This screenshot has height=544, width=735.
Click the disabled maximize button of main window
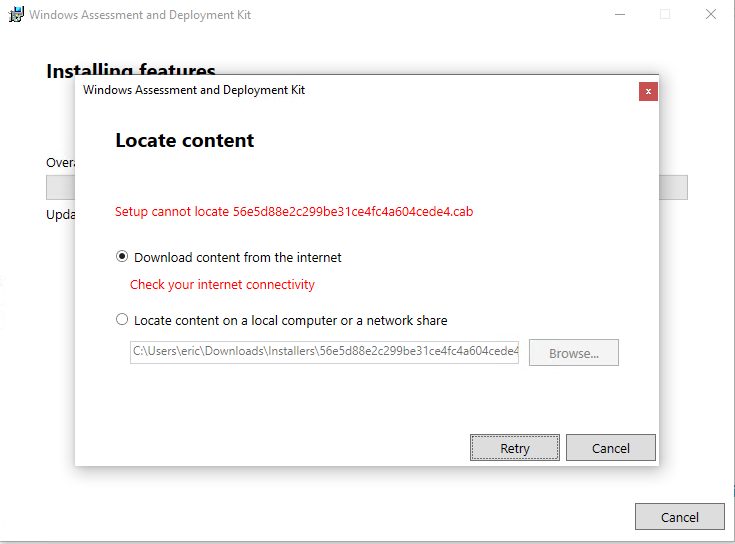coord(665,15)
